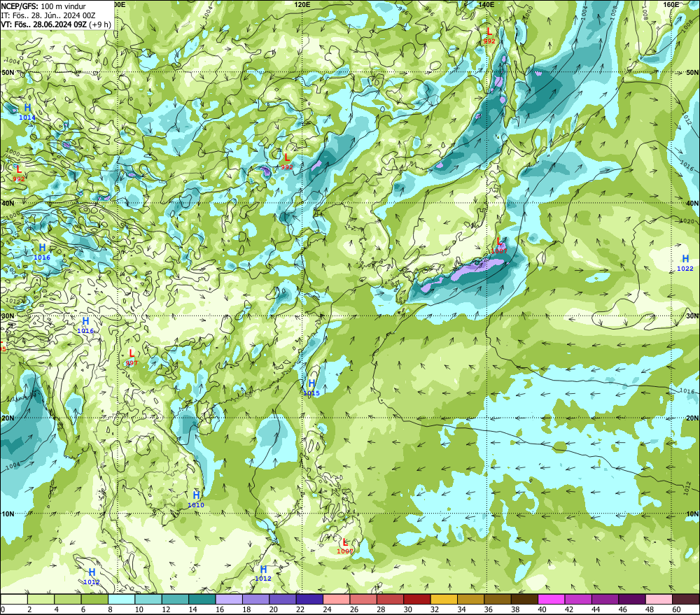
Task: Click the 20N label on the right edge
Action: point(692,418)
